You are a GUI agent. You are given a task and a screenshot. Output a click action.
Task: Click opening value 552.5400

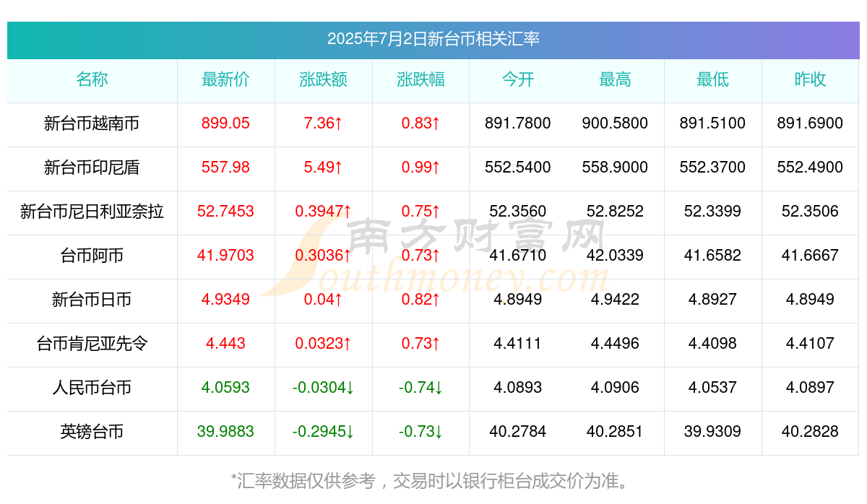[518, 168]
